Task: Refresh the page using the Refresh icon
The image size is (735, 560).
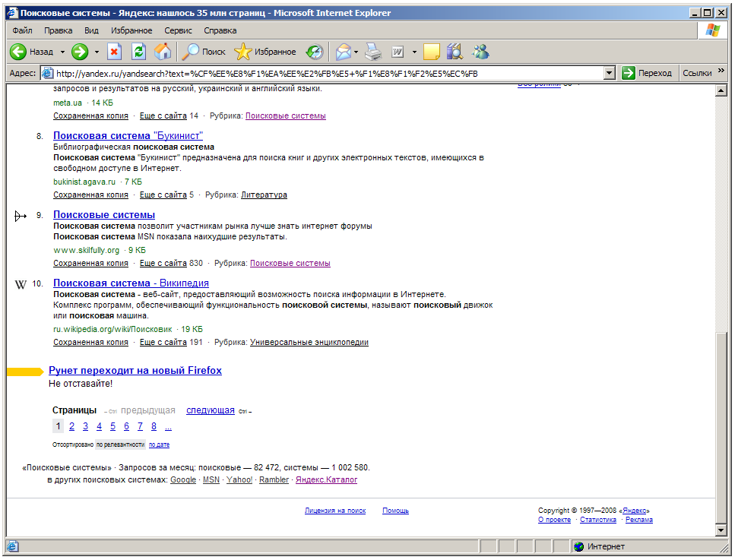Action: coord(139,52)
